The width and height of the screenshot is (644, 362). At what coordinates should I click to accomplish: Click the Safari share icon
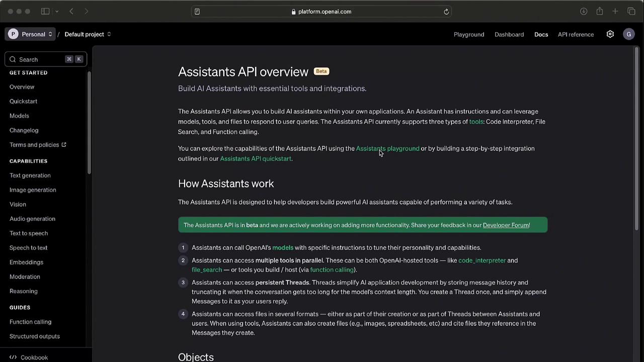coord(600,12)
